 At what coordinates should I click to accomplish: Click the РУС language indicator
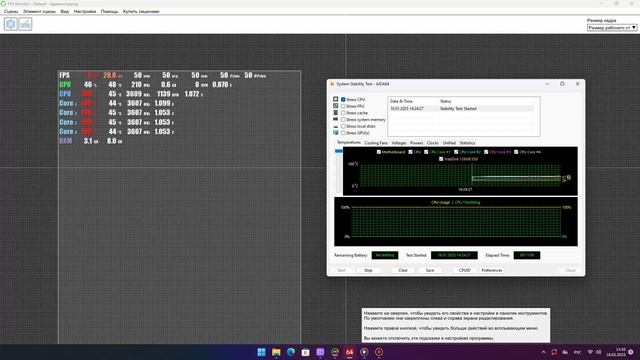577,352
